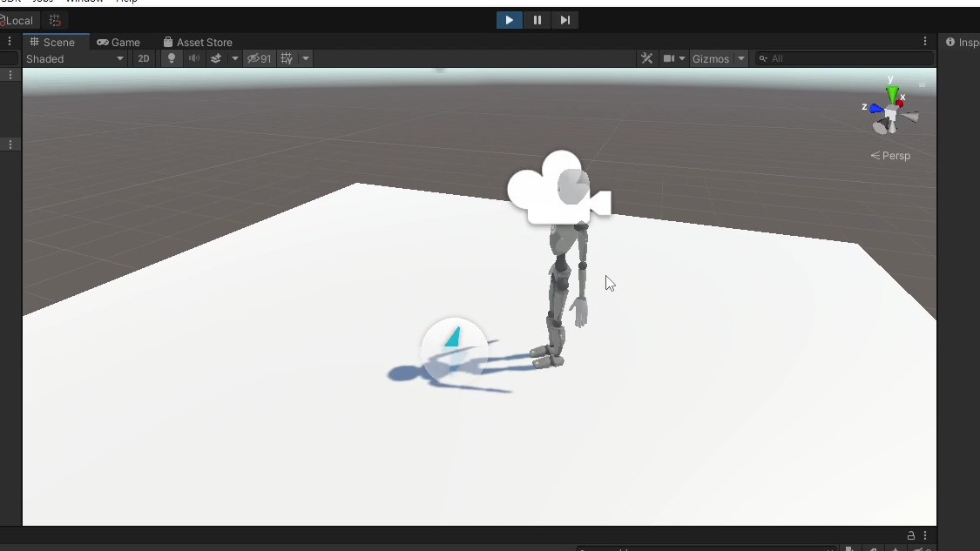Open the Asset Store tab

pos(198,42)
